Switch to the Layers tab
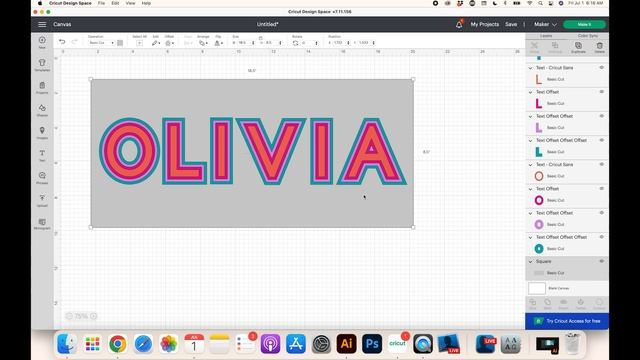 [x=546, y=36]
